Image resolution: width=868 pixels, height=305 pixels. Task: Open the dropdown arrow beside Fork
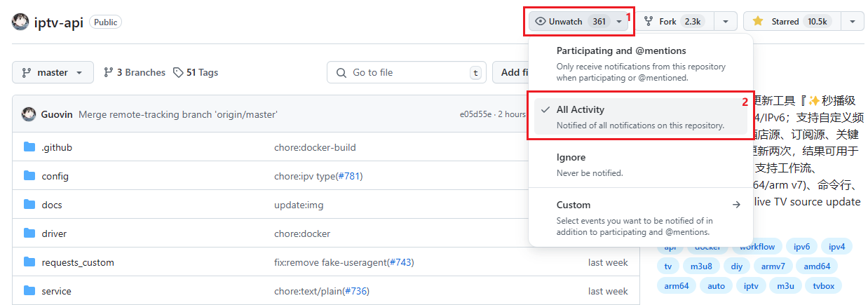[x=725, y=22]
